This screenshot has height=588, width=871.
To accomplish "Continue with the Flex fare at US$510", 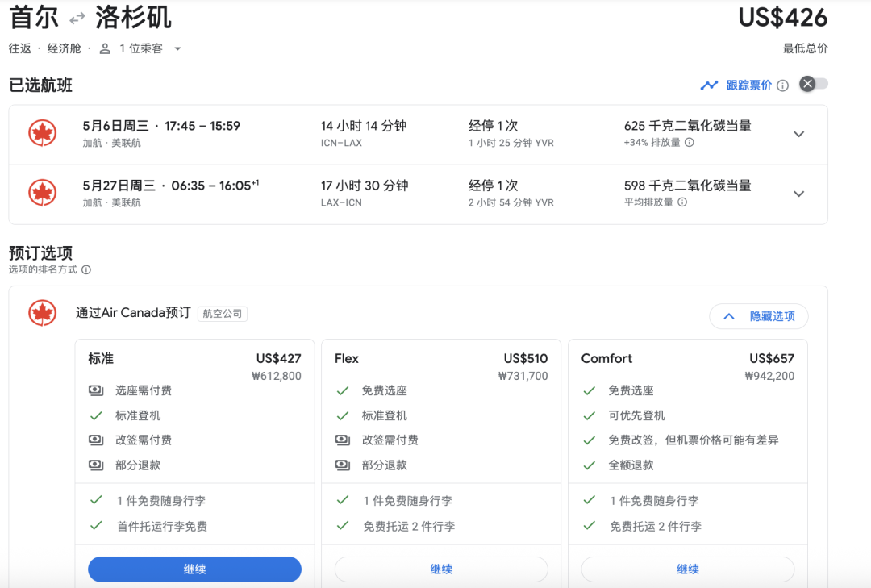I will point(441,569).
